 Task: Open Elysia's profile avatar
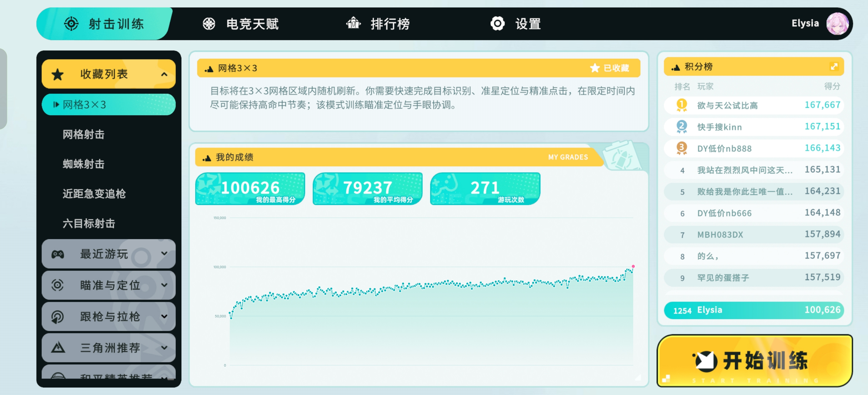click(x=837, y=24)
